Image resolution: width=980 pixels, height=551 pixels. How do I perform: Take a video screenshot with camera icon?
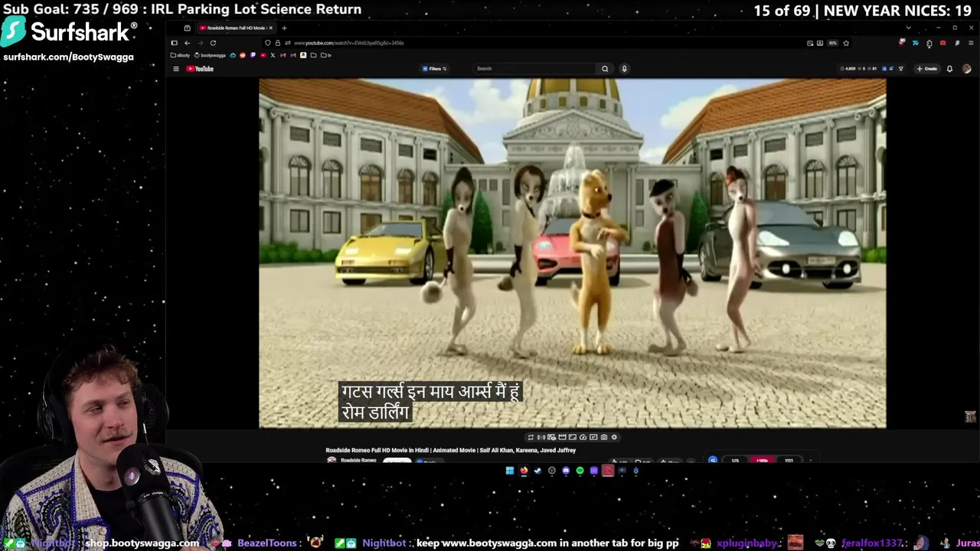click(603, 437)
